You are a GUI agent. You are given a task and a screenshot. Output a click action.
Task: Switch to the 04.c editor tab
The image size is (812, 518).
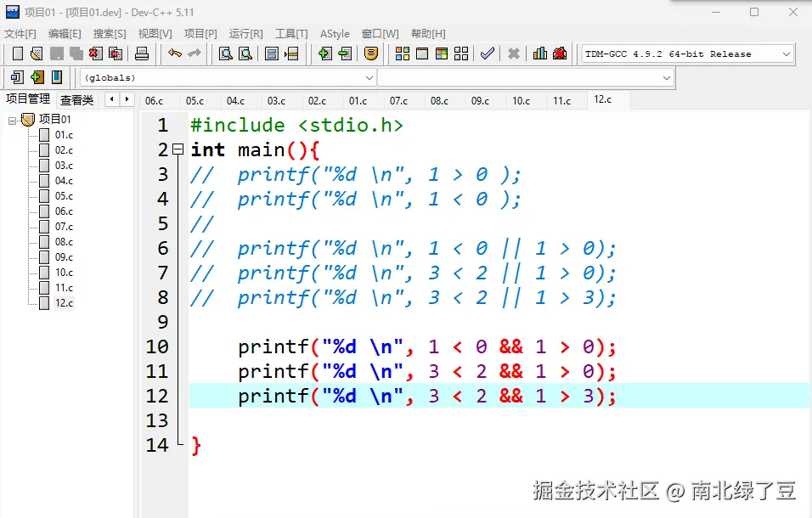235,101
